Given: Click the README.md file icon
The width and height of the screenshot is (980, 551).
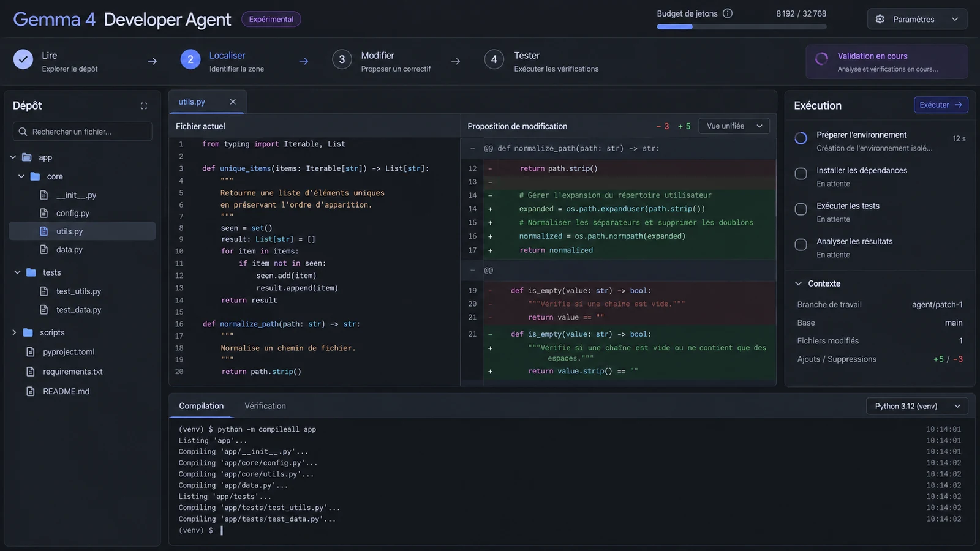Looking at the screenshot, I should click(x=31, y=391).
